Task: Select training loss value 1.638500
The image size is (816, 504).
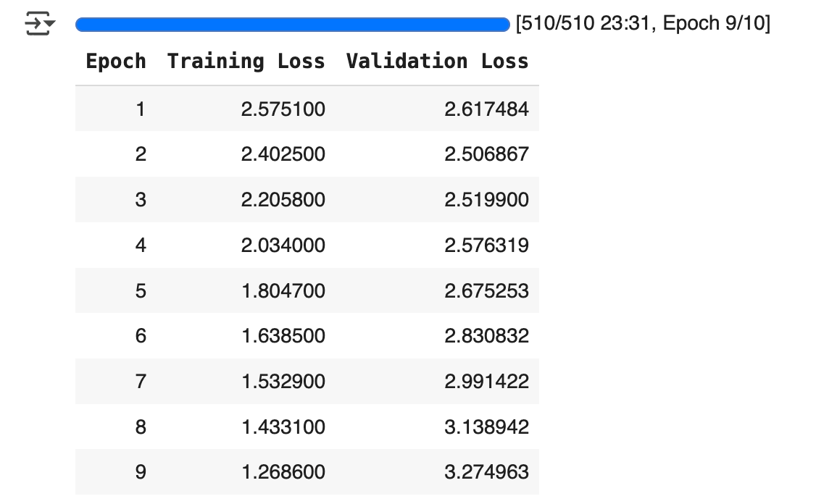Action: click(x=283, y=336)
